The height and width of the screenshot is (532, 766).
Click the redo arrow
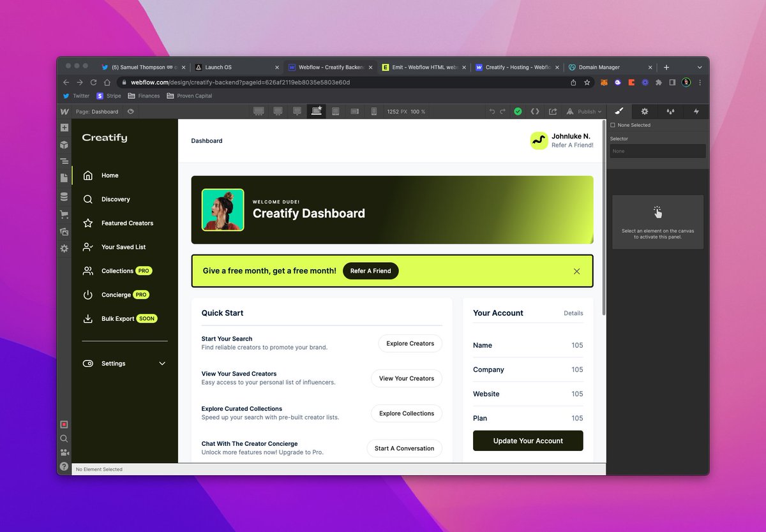(x=502, y=112)
